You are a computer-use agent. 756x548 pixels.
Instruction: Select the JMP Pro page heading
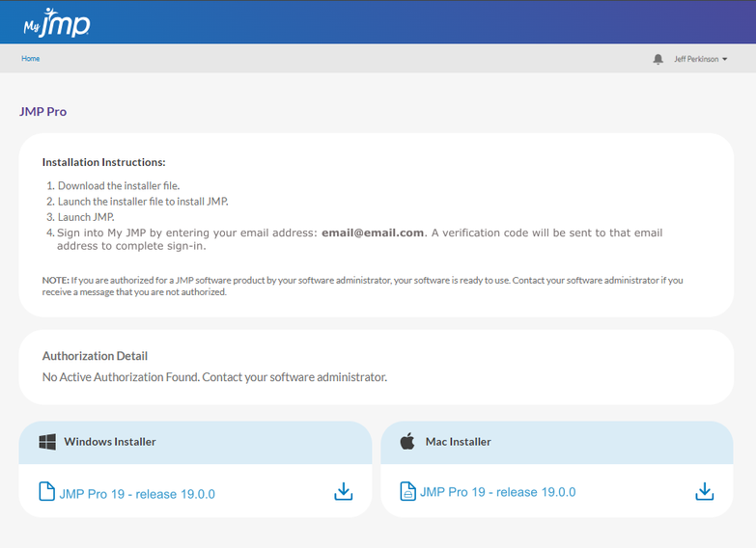(42, 111)
